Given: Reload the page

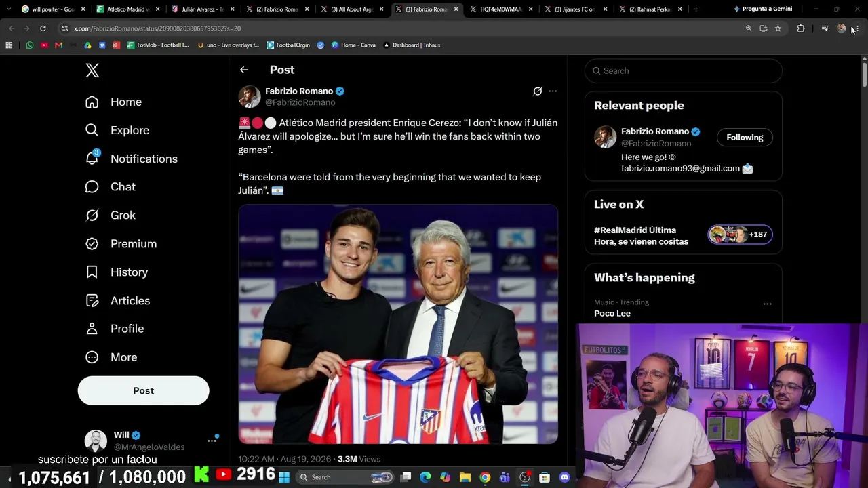Looking at the screenshot, I should (x=43, y=28).
